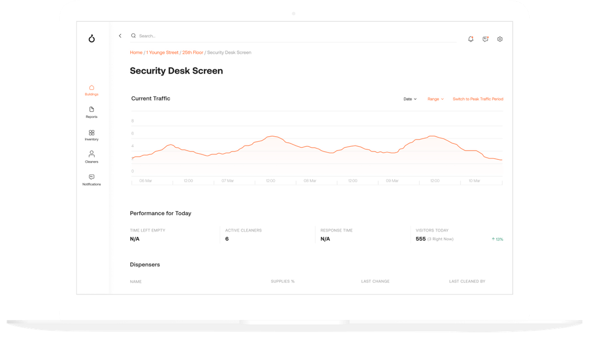Open the settings gear icon
The width and height of the screenshot is (591, 364).
(x=500, y=39)
